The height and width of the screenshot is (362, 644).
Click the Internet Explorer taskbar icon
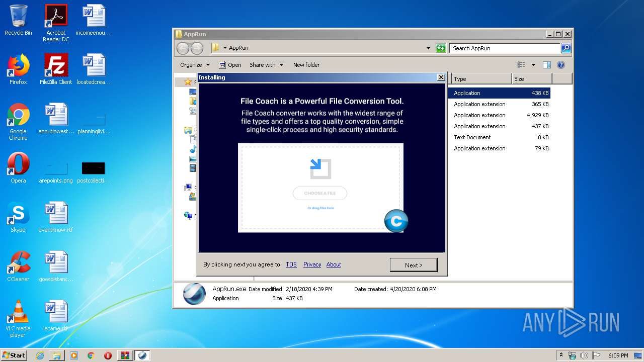(x=40, y=355)
